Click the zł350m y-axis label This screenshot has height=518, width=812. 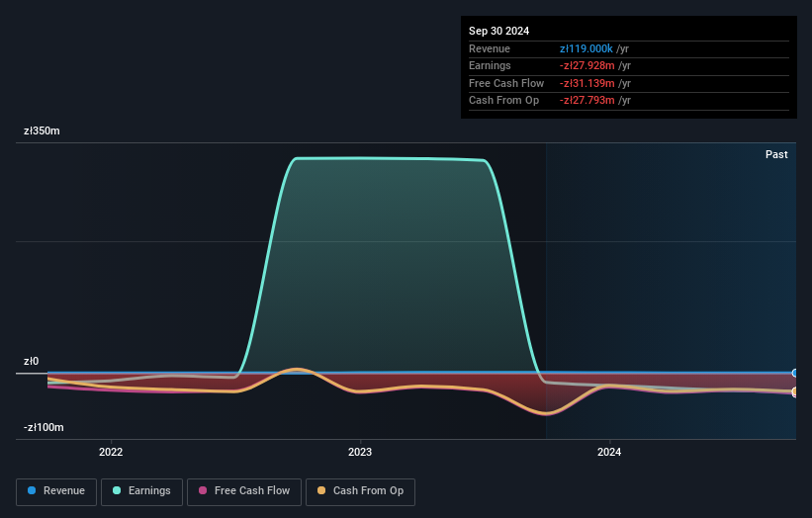pyautogui.click(x=42, y=130)
